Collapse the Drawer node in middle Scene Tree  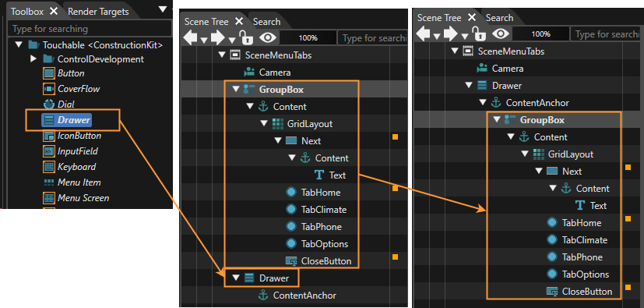[x=236, y=278]
